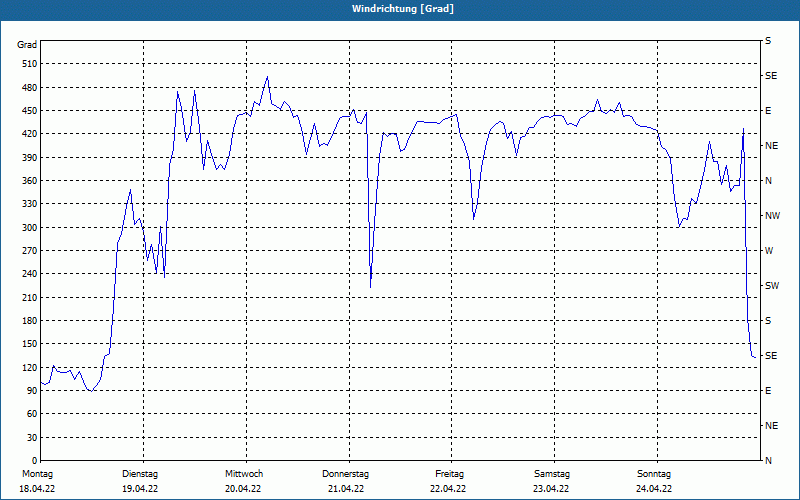Click the date 23.04.22
This screenshot has width=800, height=500.
[551, 489]
